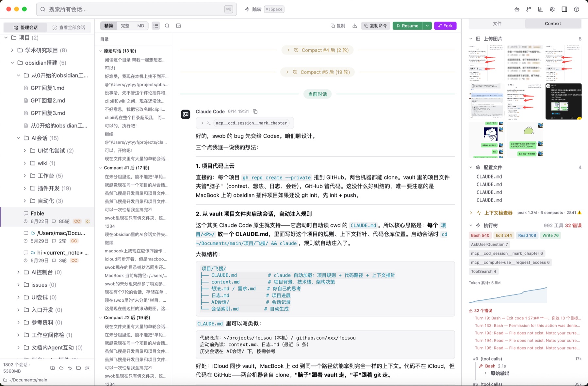Click the Token 累计 usage chart

click(508, 295)
